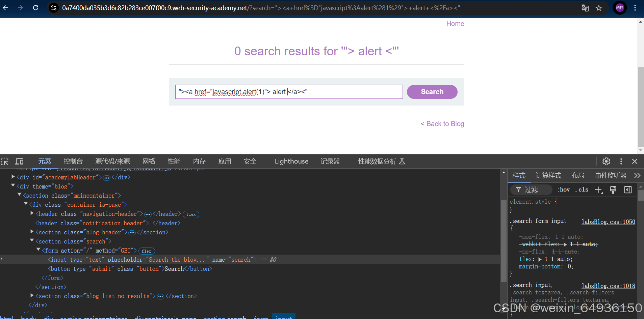Open DevTools settings gear

(606, 162)
